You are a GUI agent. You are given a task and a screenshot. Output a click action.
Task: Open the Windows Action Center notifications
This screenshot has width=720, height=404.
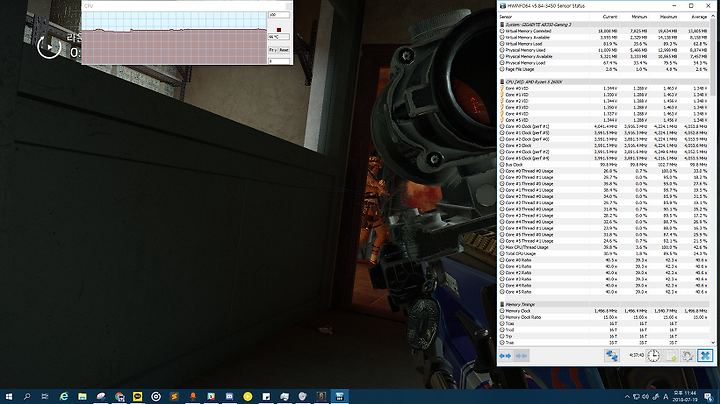709,397
